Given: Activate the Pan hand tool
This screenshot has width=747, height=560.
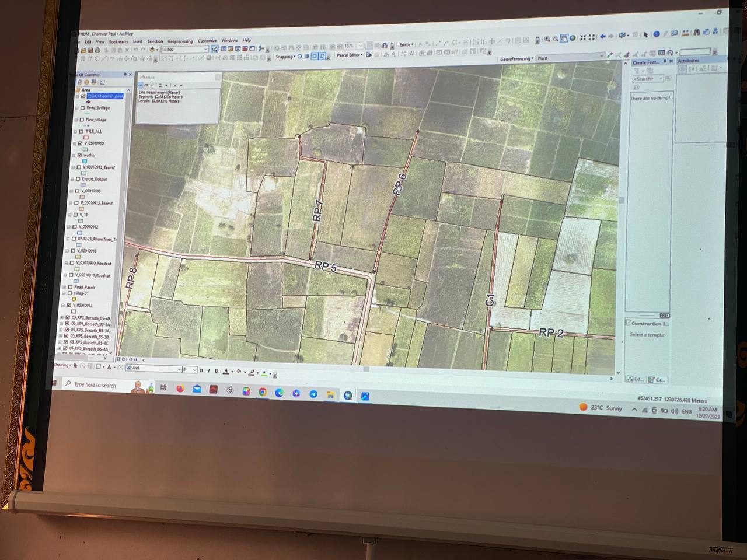Looking at the screenshot, I should pos(564,38).
